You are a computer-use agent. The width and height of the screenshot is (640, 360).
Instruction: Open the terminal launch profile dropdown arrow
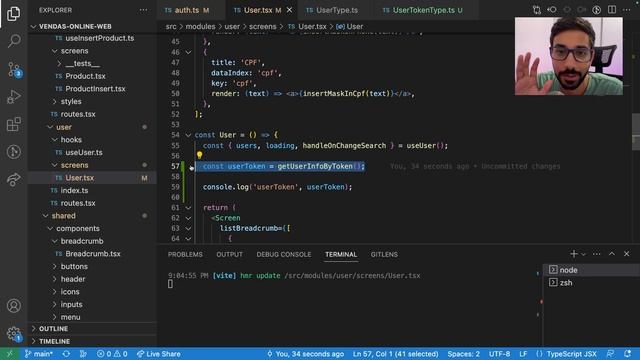click(583, 254)
